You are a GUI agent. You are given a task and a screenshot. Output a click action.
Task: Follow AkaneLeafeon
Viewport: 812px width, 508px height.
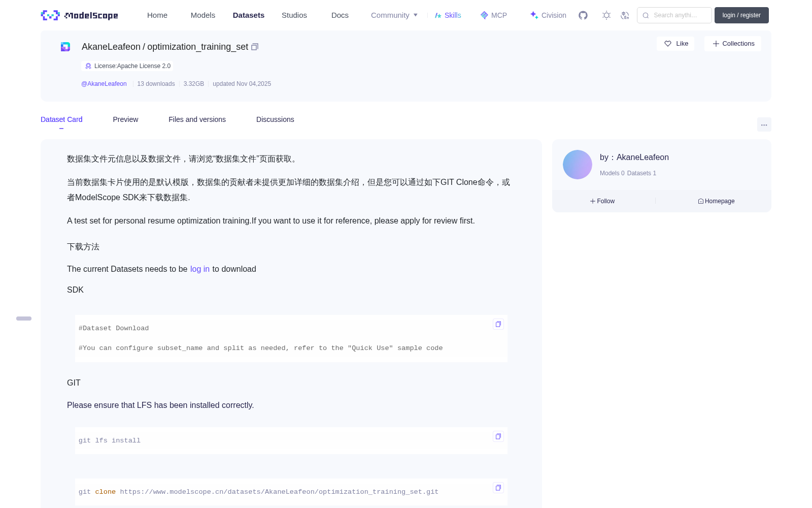(x=602, y=201)
